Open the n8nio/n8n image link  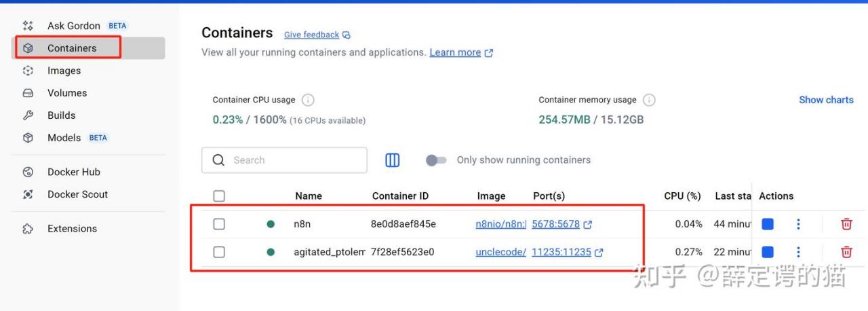pos(500,224)
